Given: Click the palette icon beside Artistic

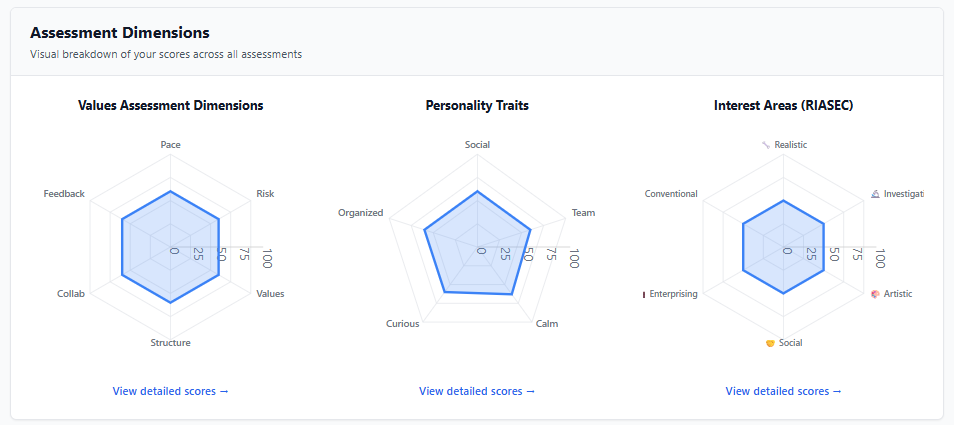Looking at the screenshot, I should pyautogui.click(x=875, y=294).
